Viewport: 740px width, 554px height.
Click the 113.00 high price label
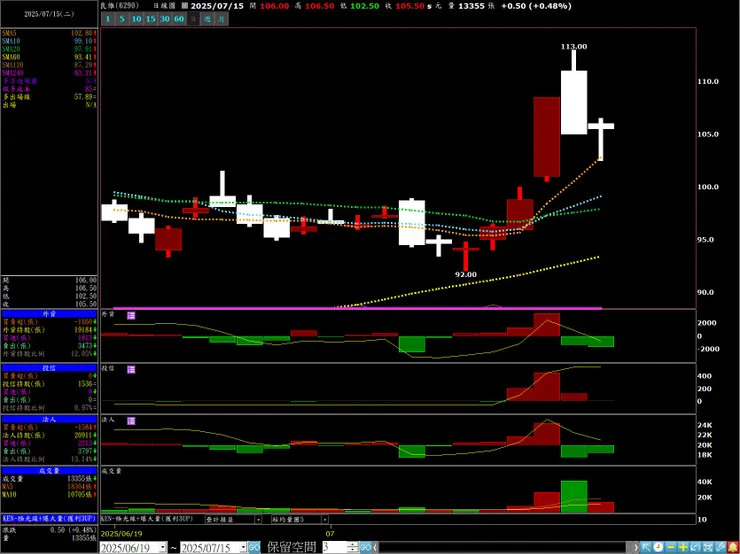pos(574,46)
